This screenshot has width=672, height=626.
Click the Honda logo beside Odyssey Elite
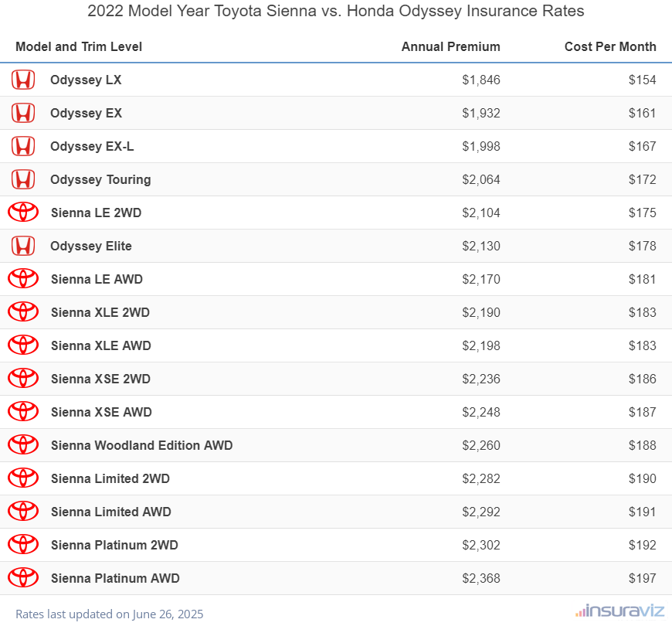coord(23,246)
